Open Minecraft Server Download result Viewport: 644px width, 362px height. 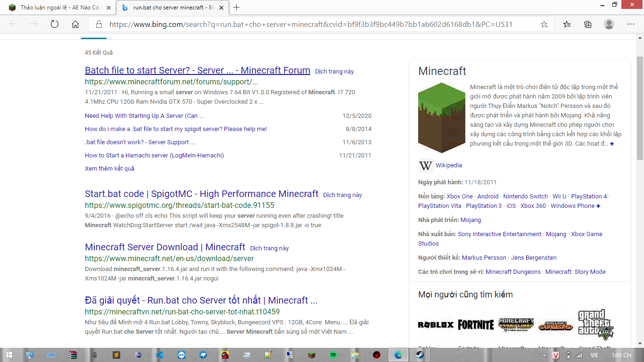(x=165, y=247)
